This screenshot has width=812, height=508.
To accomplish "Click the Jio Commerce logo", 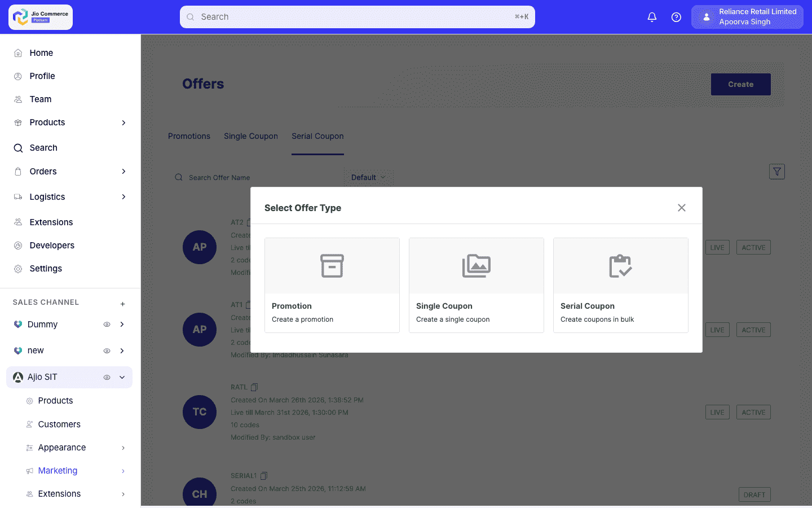I will (x=39, y=17).
